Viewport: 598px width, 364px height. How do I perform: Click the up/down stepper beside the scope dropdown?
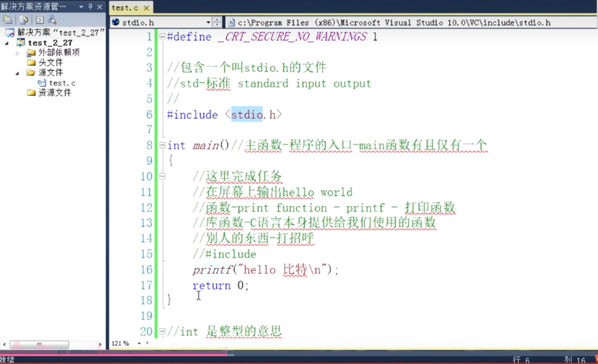click(x=217, y=22)
